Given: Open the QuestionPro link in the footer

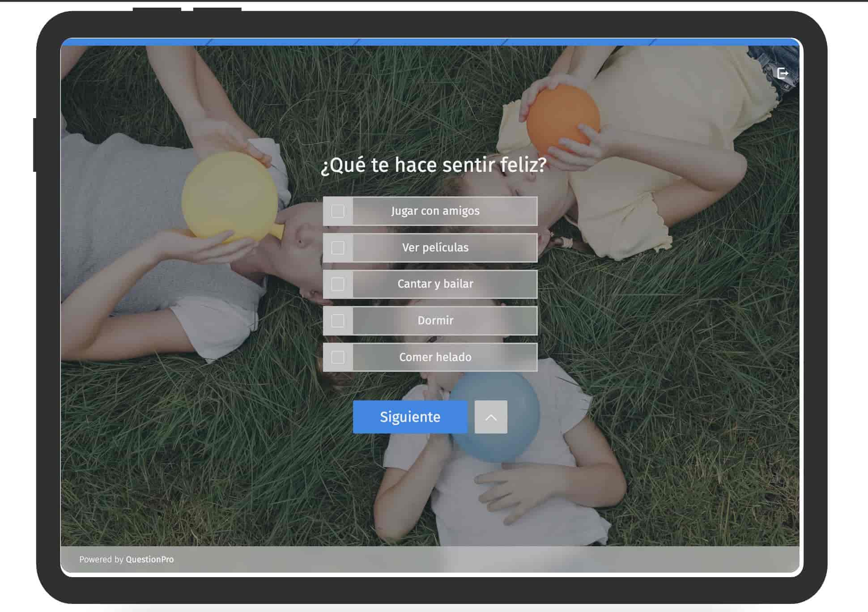Looking at the screenshot, I should (x=150, y=559).
